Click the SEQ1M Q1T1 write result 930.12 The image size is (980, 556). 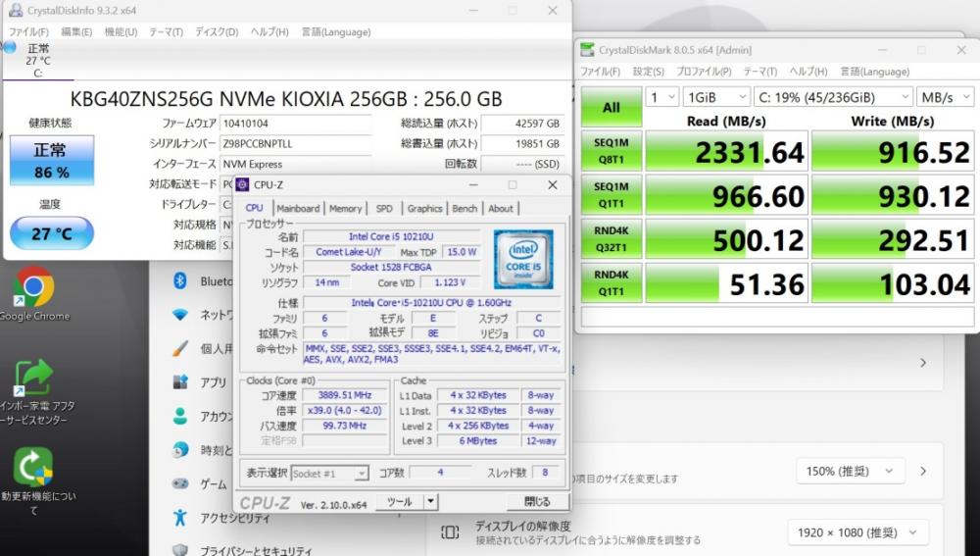pos(893,195)
